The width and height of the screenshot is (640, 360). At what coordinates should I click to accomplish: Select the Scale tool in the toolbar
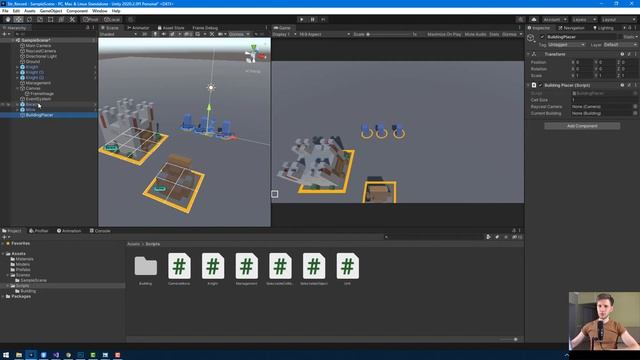coord(40,20)
